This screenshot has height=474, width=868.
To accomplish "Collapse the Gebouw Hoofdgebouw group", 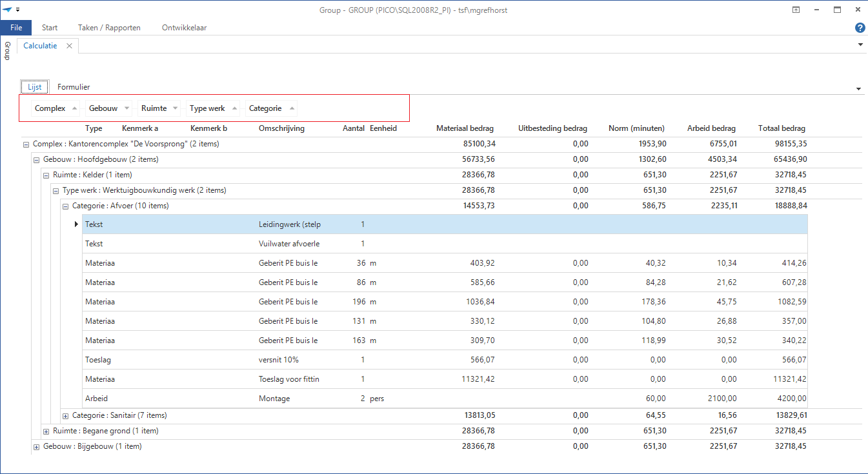I will [37, 160].
